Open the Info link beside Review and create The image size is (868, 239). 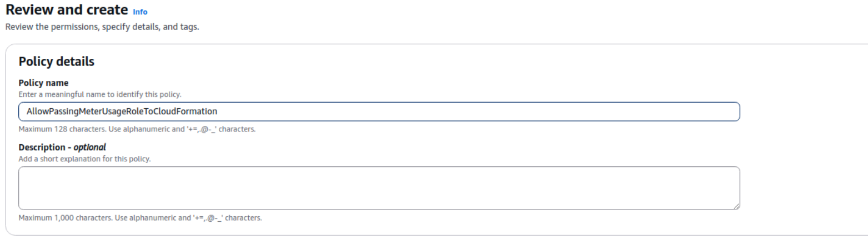click(141, 12)
